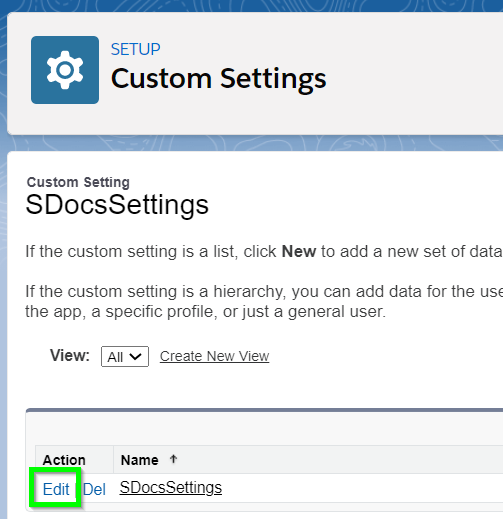Click the SDocsSettings page heading

117,204
